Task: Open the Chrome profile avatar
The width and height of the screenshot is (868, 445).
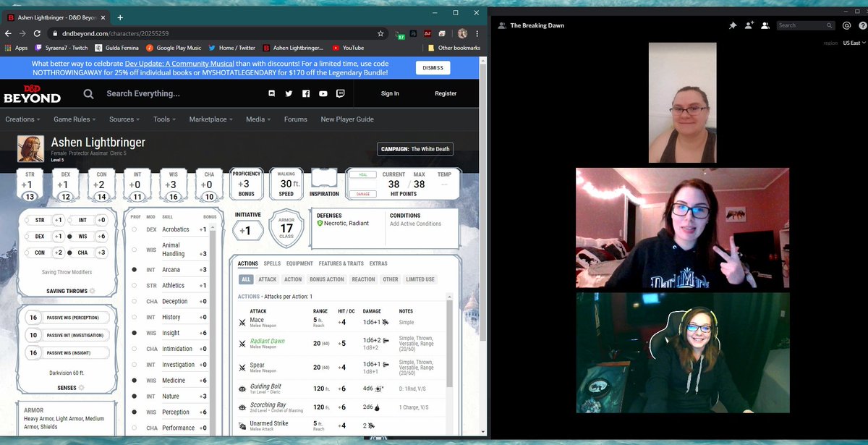Action: pos(462,33)
